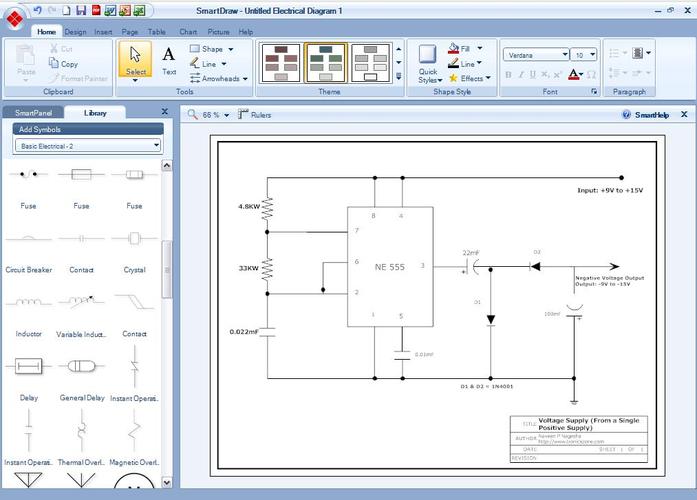This screenshot has height=500, width=697.
Task: Open SmartHelp link
Action: (x=645, y=115)
